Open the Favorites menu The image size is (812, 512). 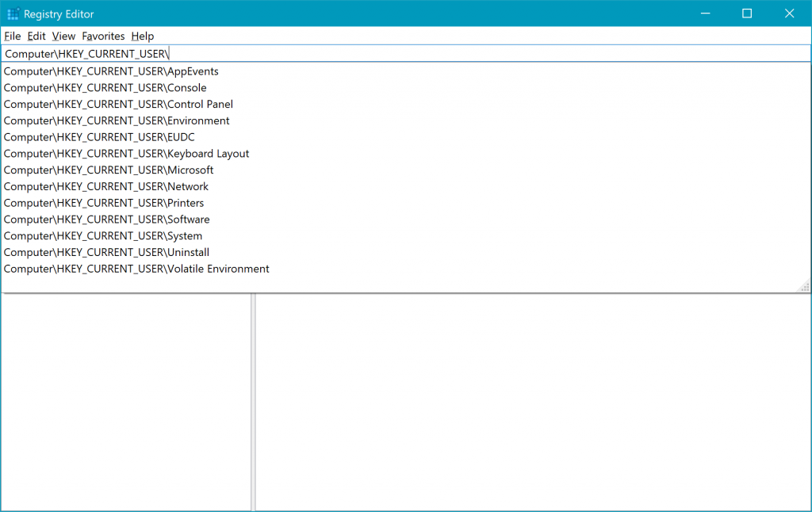pos(103,36)
